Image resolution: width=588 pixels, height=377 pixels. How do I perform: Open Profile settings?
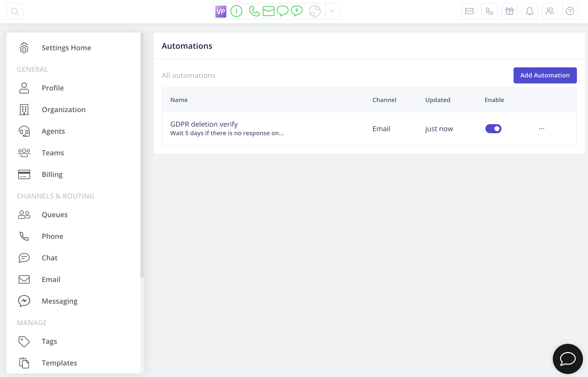[x=53, y=88]
